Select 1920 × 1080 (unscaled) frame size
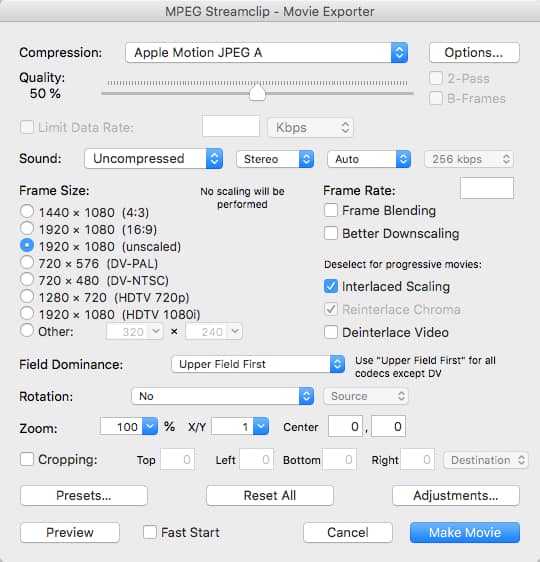540x562 pixels. [x=27, y=245]
